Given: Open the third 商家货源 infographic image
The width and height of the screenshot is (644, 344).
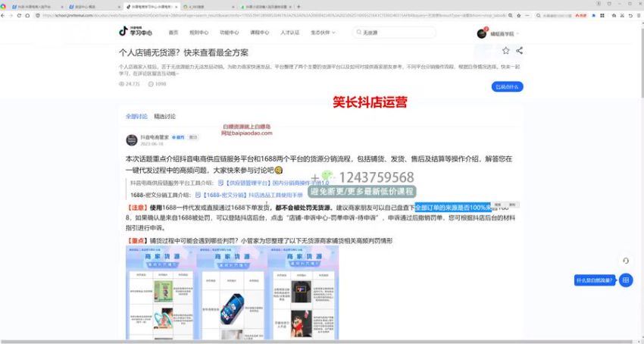Looking at the screenshot, I should pyautogui.click(x=303, y=292).
